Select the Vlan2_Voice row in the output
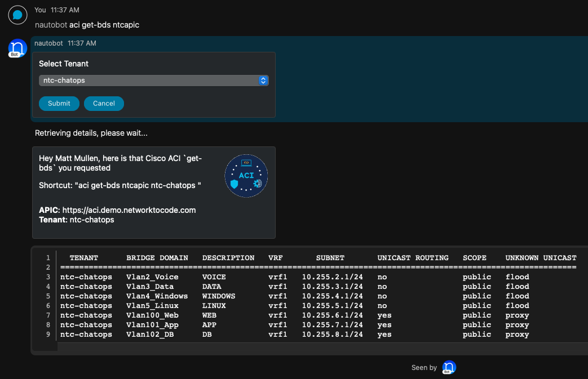The height and width of the screenshot is (379, 588). 152,277
